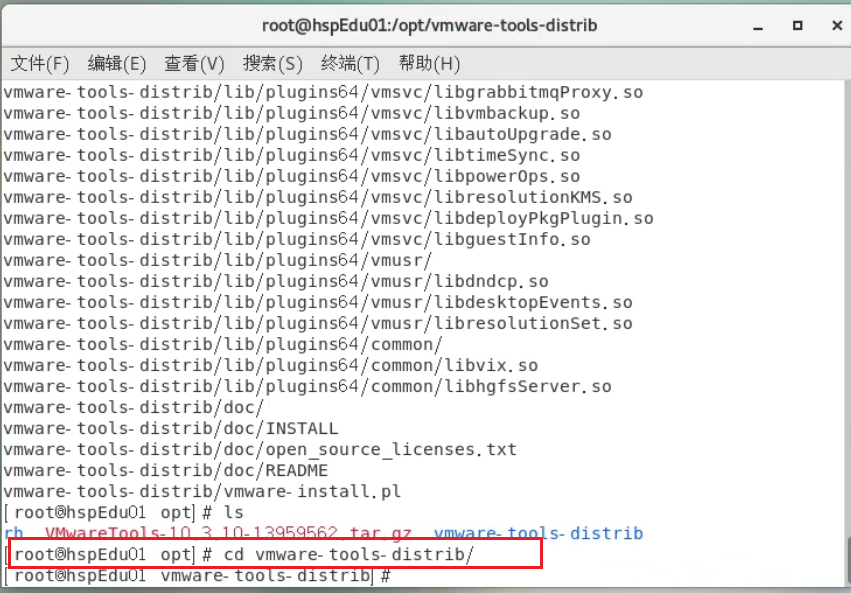Click the line ending open_source_licenses.txt
This screenshot has height=593, width=851.
[x=260, y=450]
